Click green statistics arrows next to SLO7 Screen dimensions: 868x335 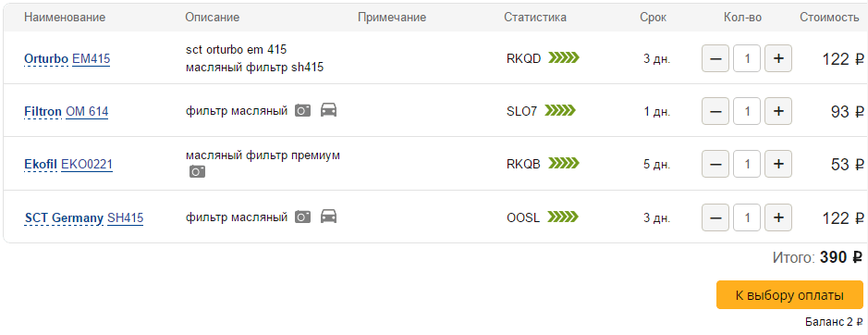560,111
